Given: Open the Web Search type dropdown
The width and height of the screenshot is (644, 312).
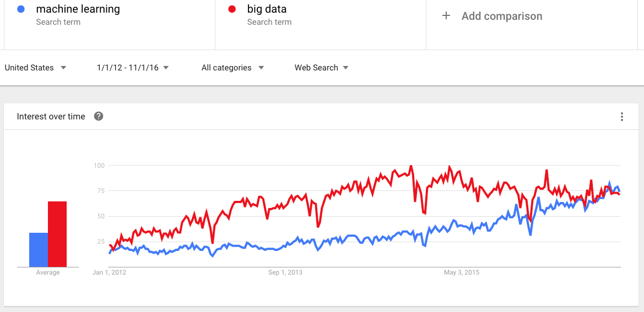Looking at the screenshot, I should (x=322, y=68).
